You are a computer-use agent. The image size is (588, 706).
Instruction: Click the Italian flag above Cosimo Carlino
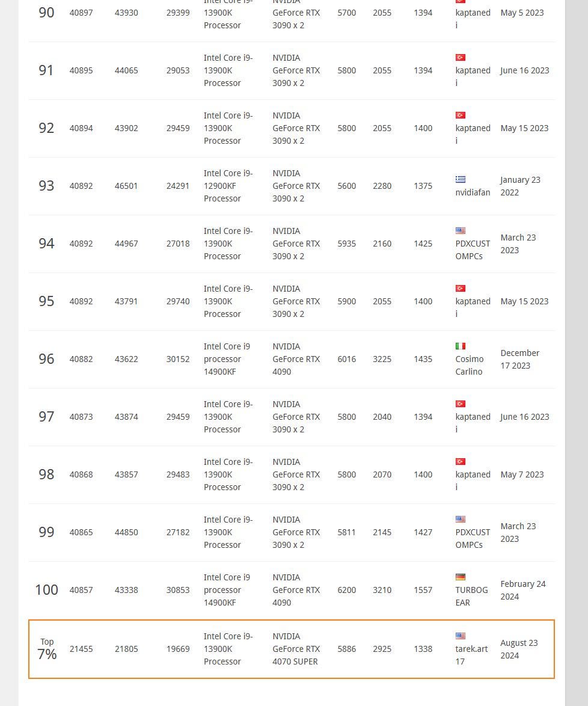460,346
